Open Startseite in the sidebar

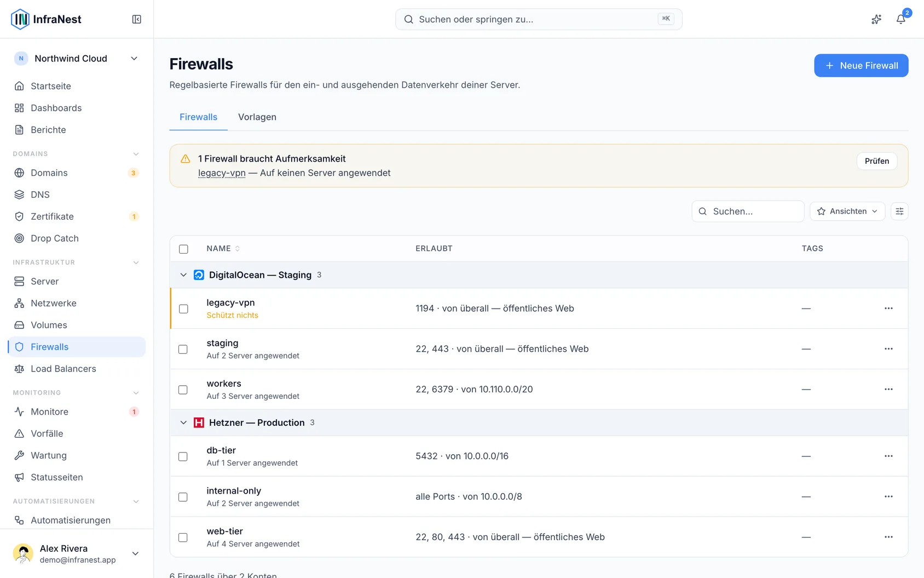(x=77, y=86)
